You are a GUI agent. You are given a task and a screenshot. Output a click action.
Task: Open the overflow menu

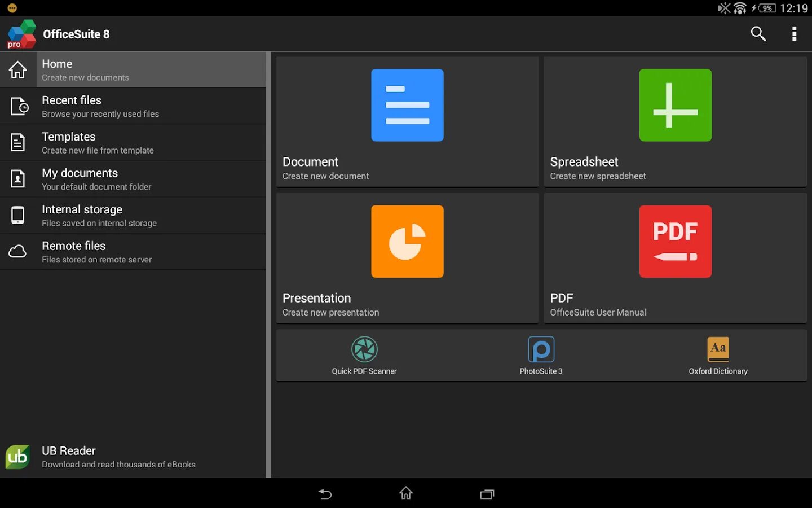pyautogui.click(x=794, y=33)
